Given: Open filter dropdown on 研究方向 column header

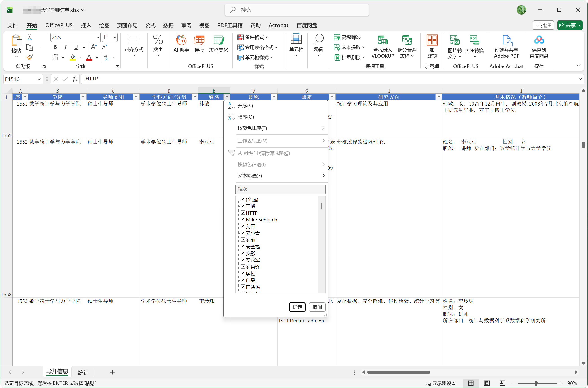Looking at the screenshot, I should coord(438,97).
